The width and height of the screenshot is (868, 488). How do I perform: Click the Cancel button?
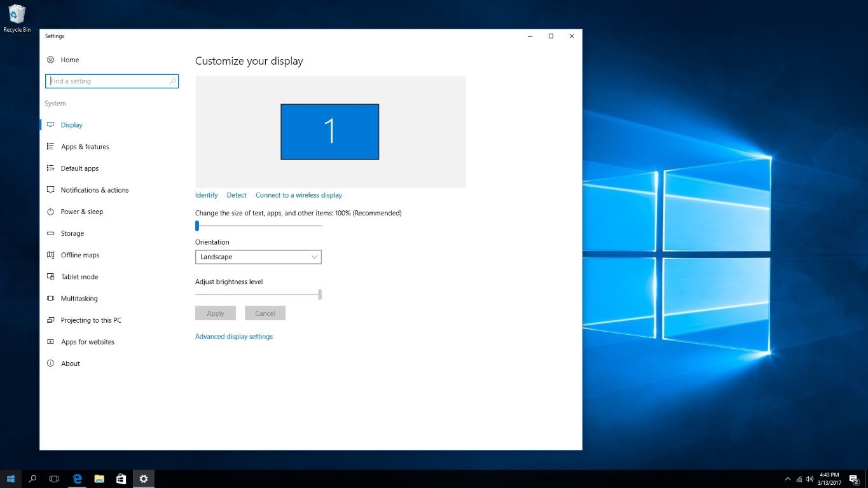[x=265, y=313]
